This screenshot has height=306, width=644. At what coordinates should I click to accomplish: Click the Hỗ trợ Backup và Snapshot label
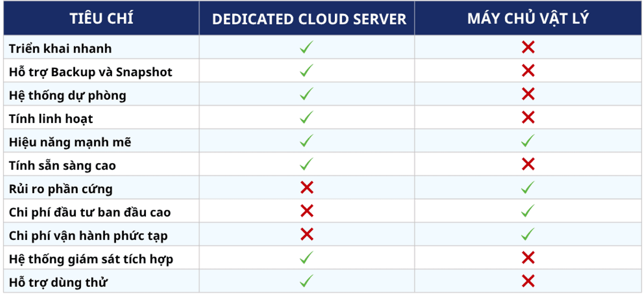[91, 72]
